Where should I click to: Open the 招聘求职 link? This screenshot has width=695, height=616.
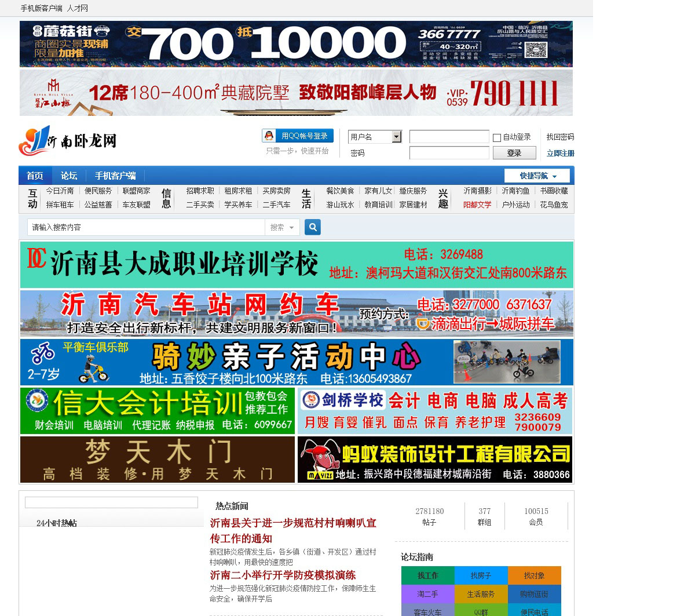point(200,191)
